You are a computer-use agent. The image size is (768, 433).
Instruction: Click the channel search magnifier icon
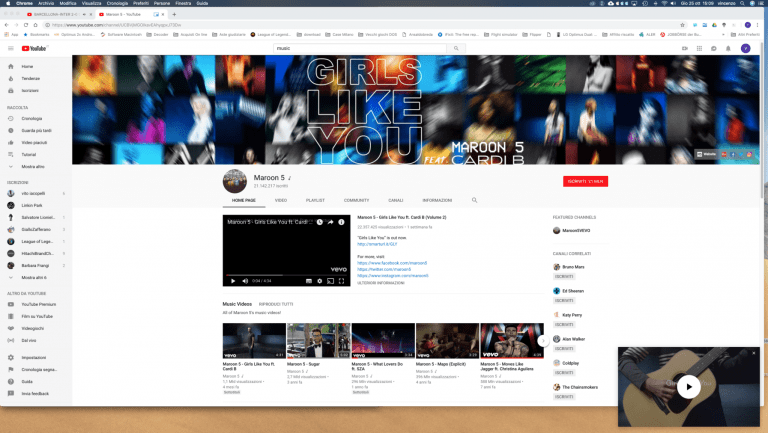click(474, 200)
